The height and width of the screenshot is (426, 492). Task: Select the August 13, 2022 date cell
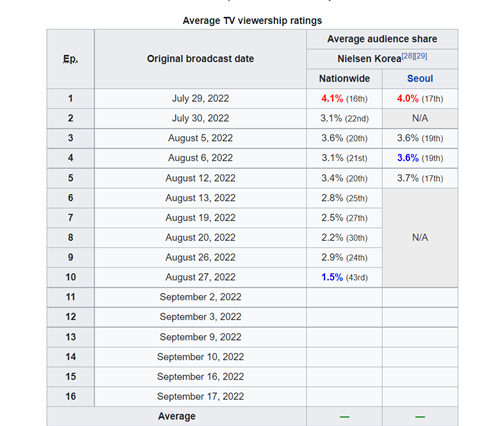click(200, 198)
